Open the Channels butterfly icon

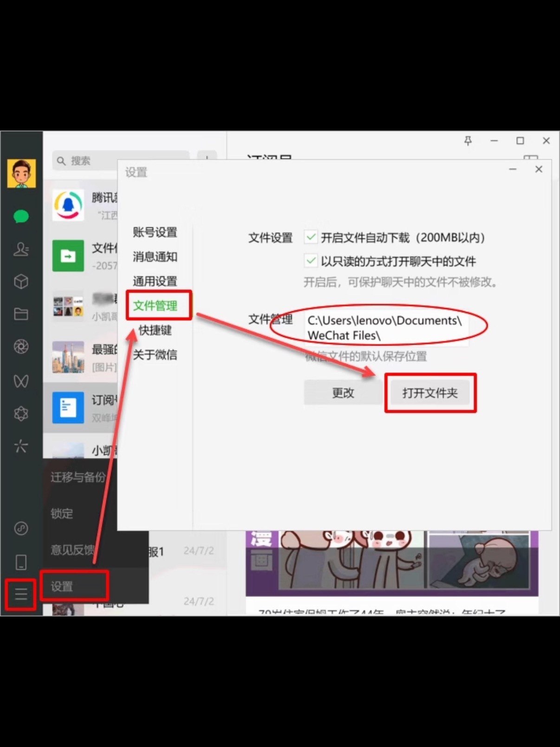21,381
